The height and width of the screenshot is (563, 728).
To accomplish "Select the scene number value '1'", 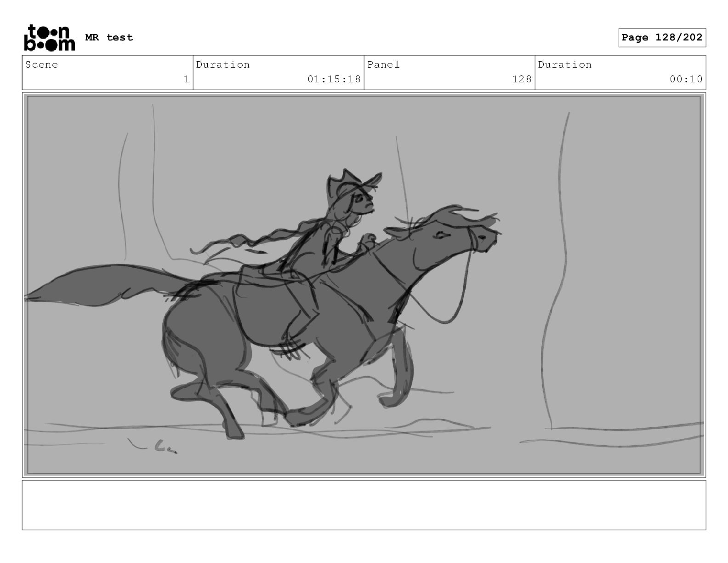I will (186, 79).
